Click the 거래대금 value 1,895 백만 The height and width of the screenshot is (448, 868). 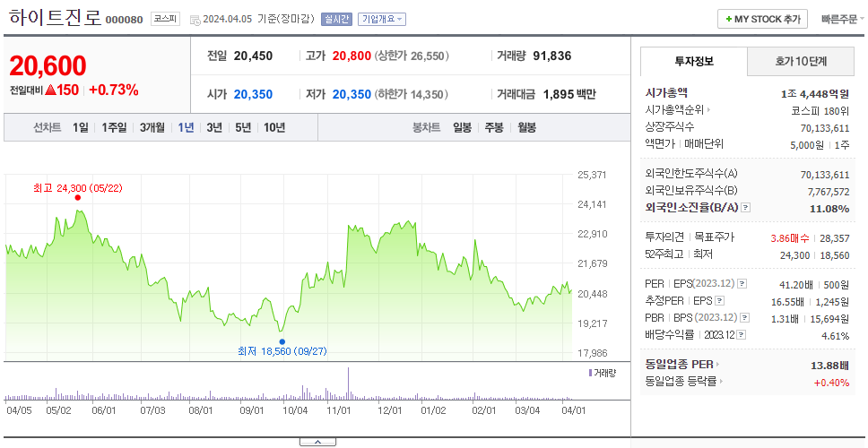click(569, 95)
